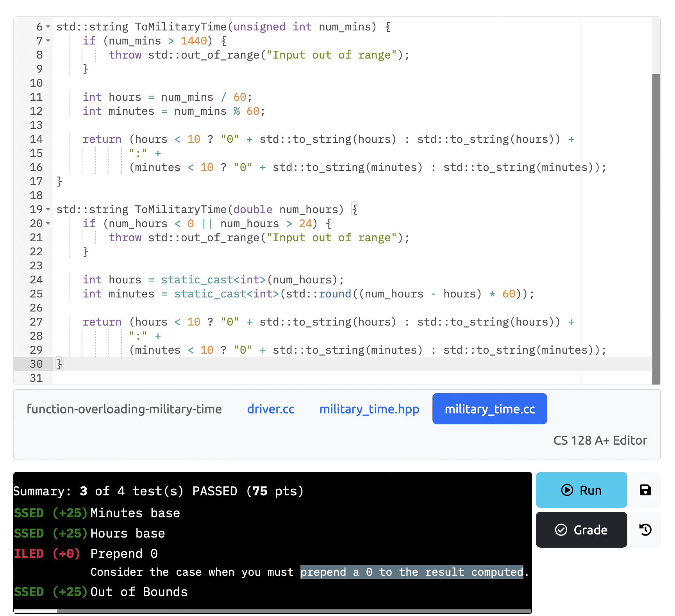675x616 pixels.
Task: Collapse fold arrow on line 20
Action: tap(48, 223)
